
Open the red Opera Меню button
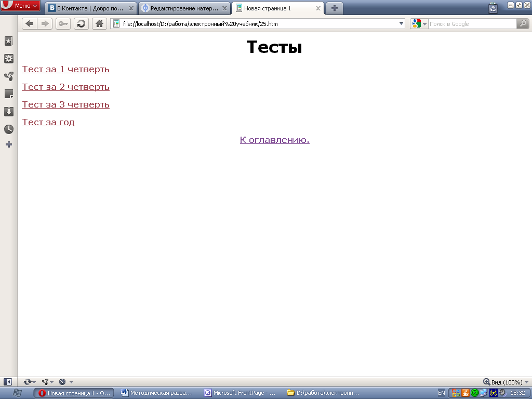point(20,6)
